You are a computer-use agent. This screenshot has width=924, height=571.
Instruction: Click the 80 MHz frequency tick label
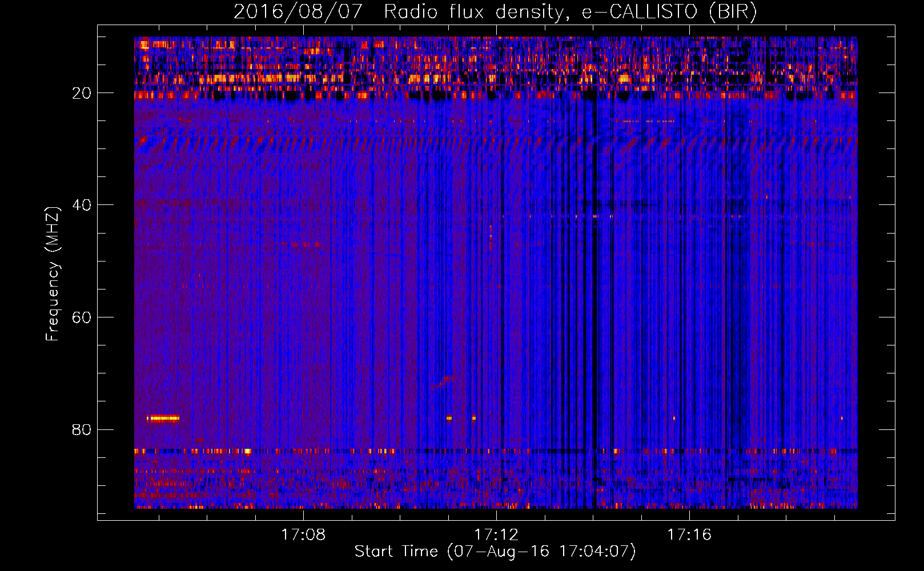82,429
